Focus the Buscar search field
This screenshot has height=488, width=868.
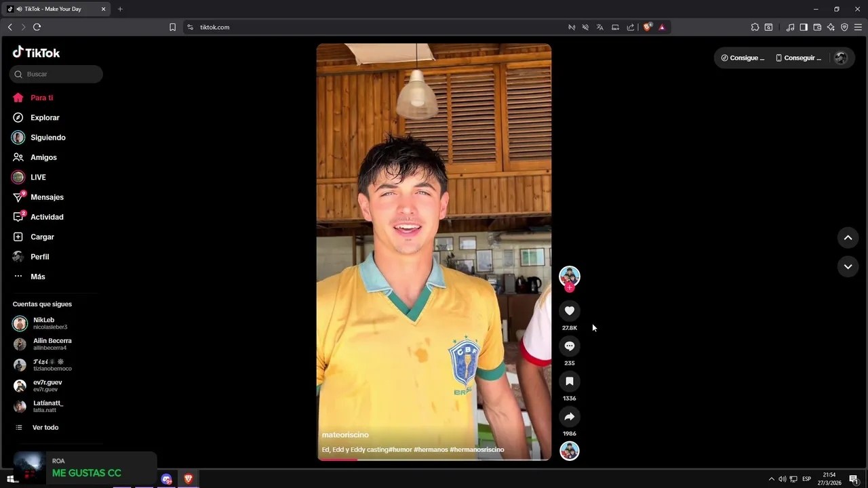(56, 74)
